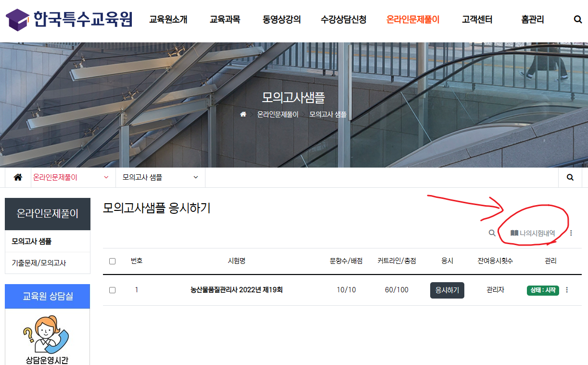
Task: Open three-dot menu beside 상태 : 시작 badge
Action: pos(567,290)
